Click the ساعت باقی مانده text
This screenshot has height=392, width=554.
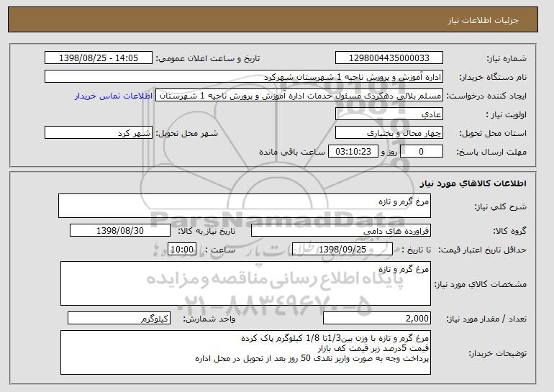(292, 152)
